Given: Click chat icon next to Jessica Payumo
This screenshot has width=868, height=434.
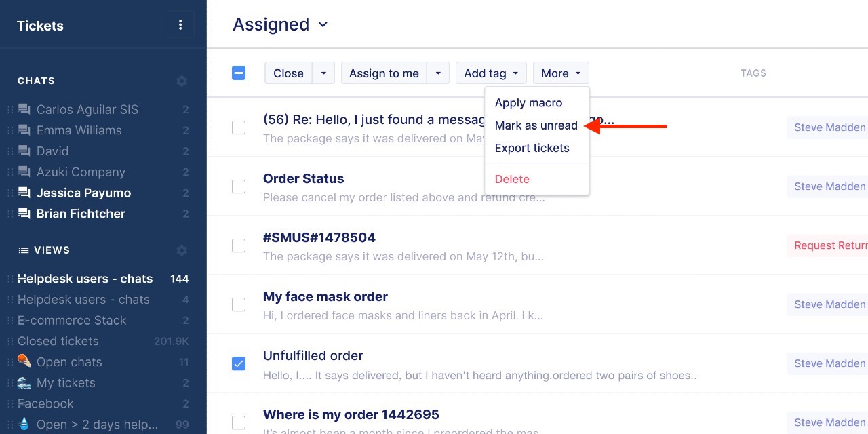Looking at the screenshot, I should 24,193.
